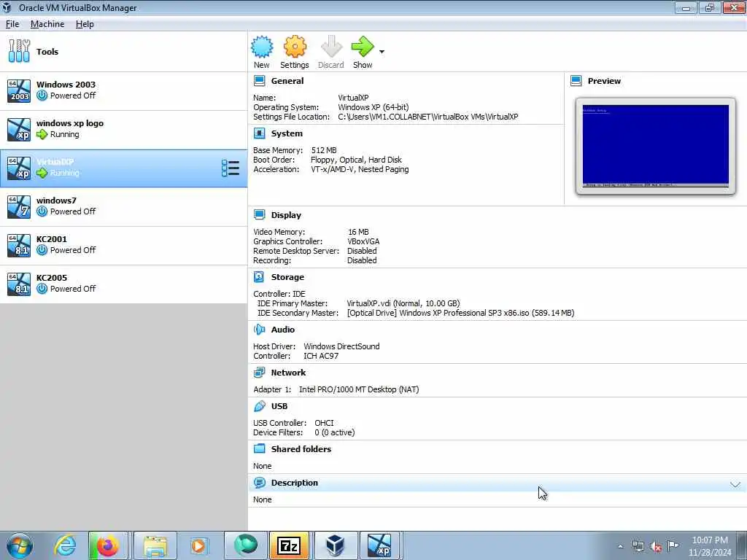Open the Network settings heading link
Screen dimensions: 747x560
tap(288, 373)
